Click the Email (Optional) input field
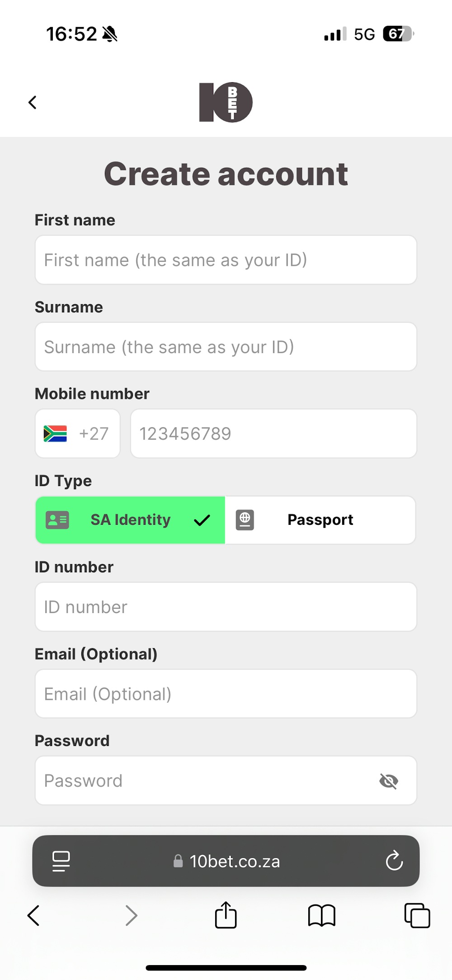The height and width of the screenshot is (980, 452). click(226, 693)
